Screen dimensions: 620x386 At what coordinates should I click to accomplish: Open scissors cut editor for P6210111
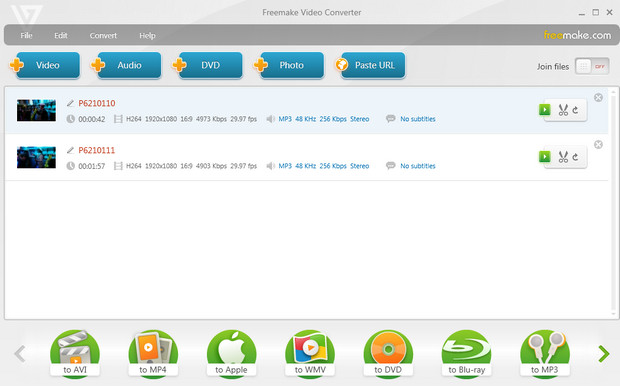coord(563,157)
